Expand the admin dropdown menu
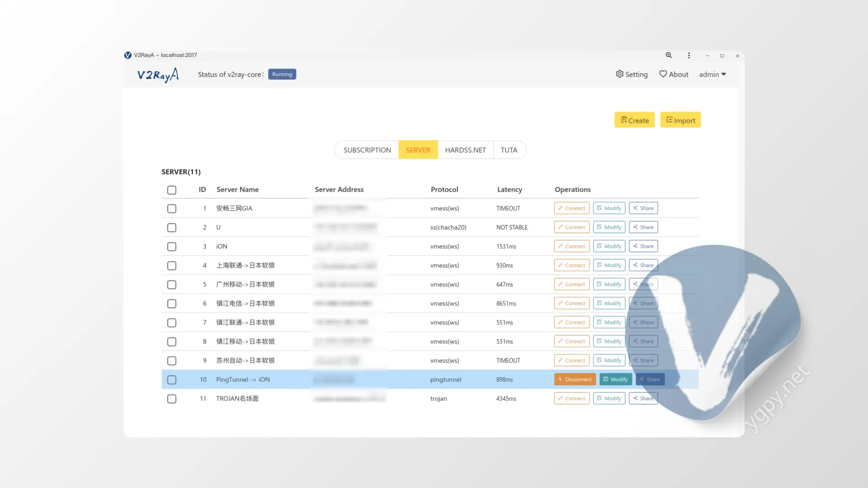Viewport: 868px width, 488px height. [x=712, y=75]
